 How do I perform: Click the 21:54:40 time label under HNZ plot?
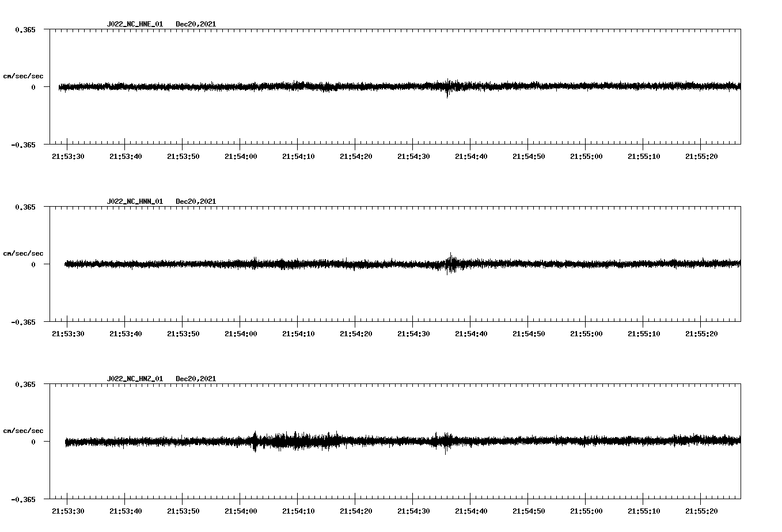(471, 511)
